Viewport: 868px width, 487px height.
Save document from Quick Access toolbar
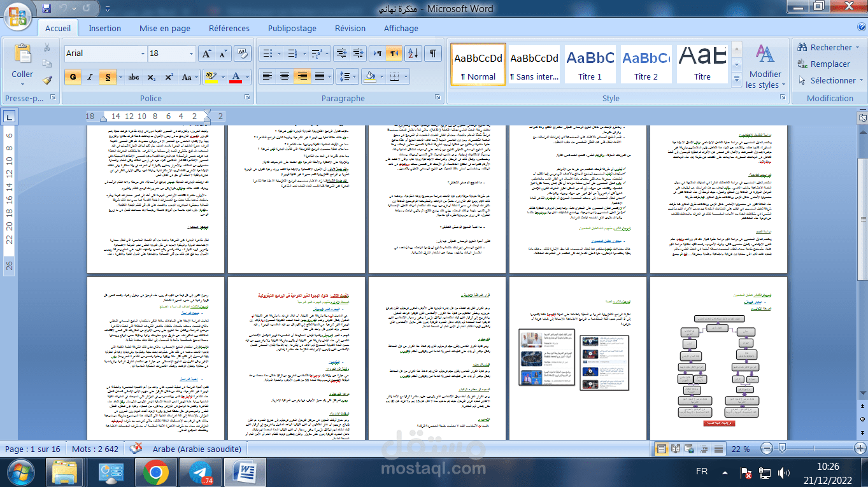click(x=46, y=9)
